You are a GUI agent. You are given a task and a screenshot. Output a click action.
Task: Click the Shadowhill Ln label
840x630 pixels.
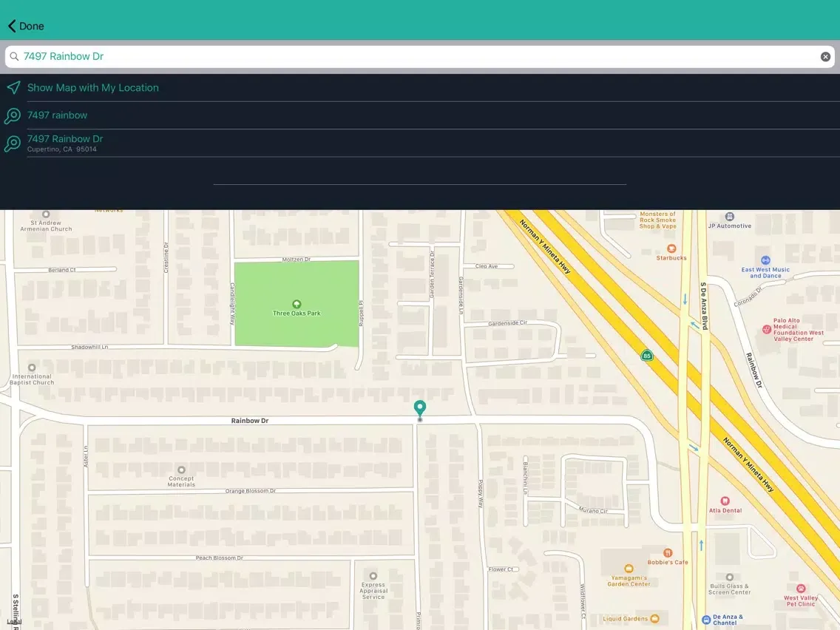coord(89,347)
